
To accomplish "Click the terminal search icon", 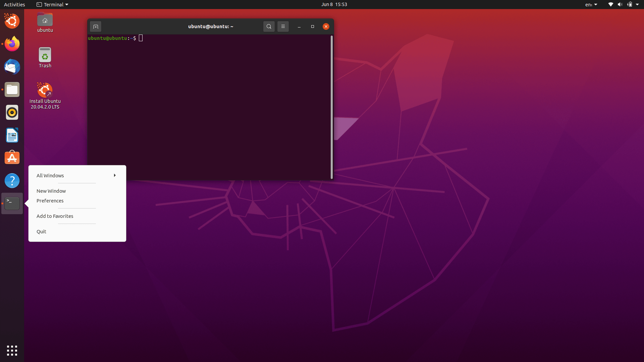I will (269, 26).
